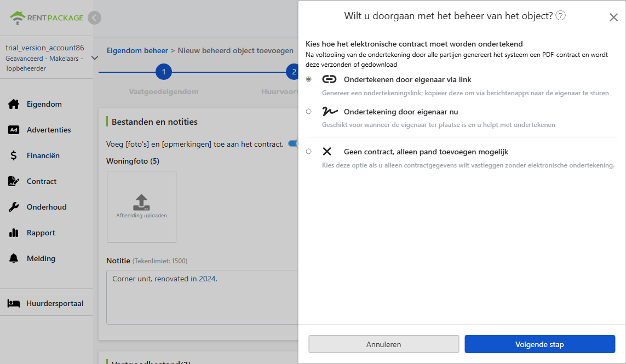Go to the Contract menu item
Screen dimensions: 626x364
pos(42,181)
